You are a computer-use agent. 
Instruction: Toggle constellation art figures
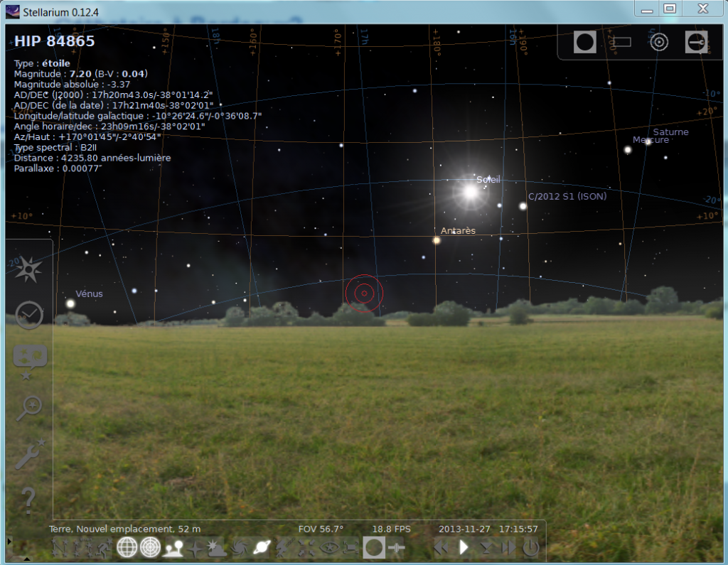[103, 548]
